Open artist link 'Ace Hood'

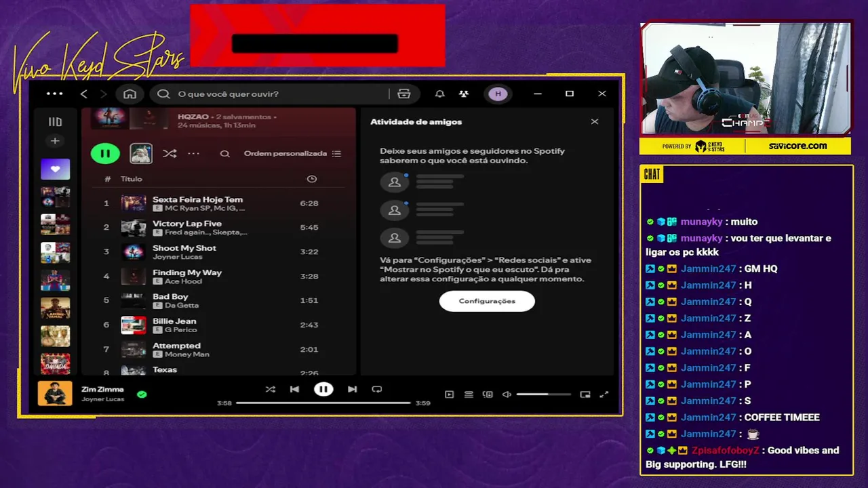pyautogui.click(x=183, y=281)
